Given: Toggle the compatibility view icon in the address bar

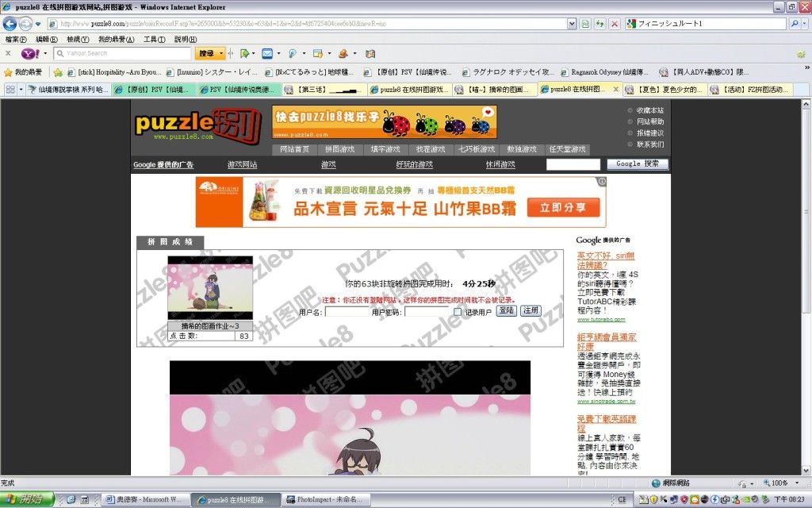Looking at the screenshot, I should pyautogui.click(x=585, y=23).
